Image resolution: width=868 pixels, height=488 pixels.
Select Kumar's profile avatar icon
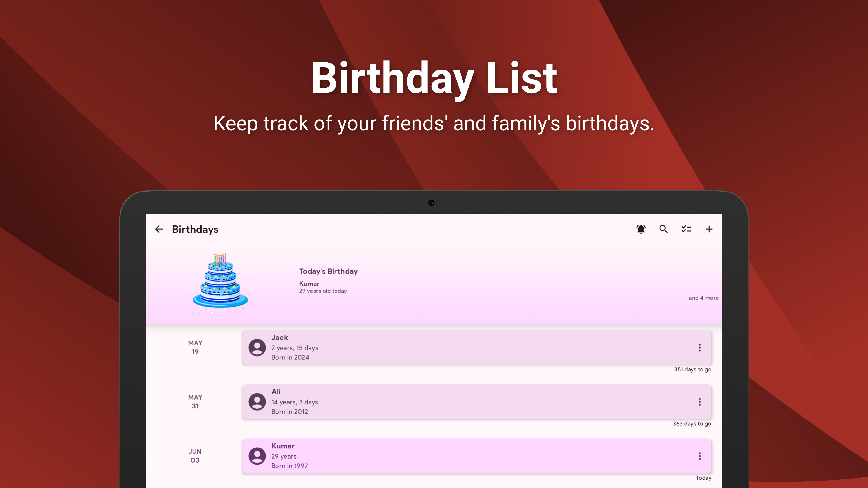tap(257, 456)
